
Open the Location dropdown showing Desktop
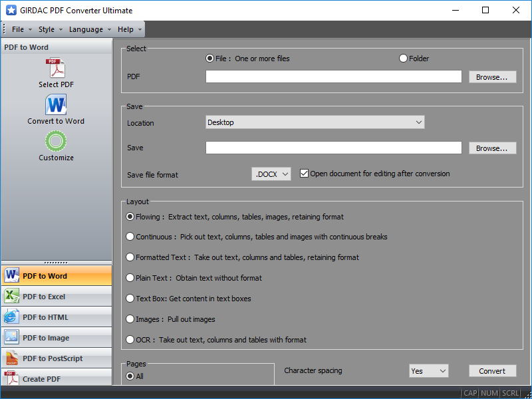[315, 122]
